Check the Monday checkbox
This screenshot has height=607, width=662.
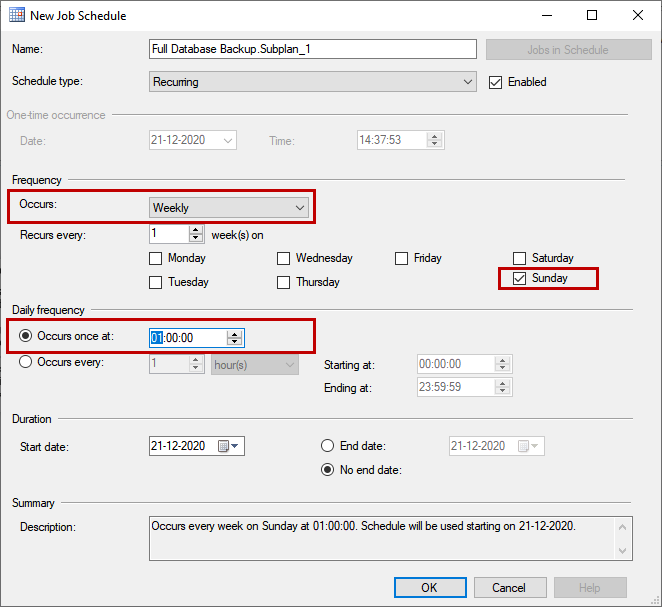coord(155,258)
